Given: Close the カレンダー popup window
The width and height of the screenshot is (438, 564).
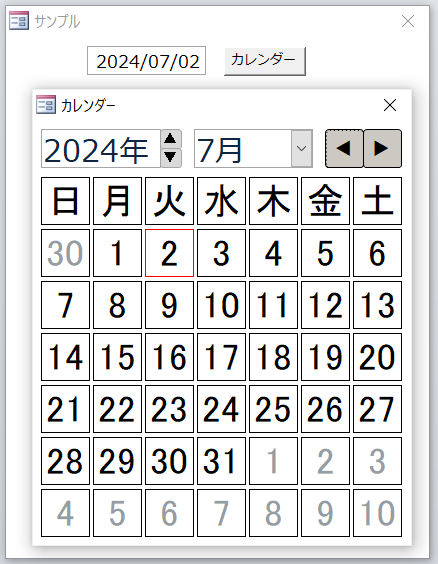Looking at the screenshot, I should coord(390,105).
